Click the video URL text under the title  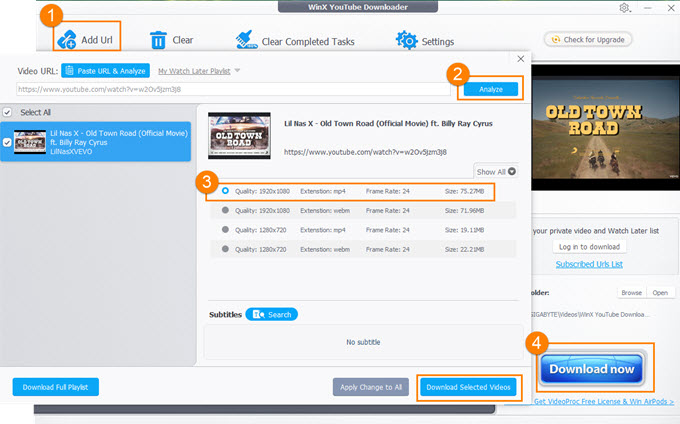coord(365,152)
